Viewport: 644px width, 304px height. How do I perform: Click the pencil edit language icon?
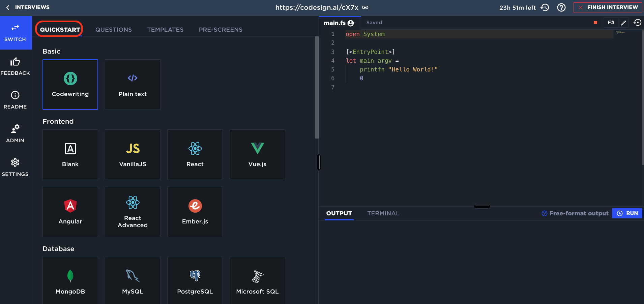coord(623,23)
